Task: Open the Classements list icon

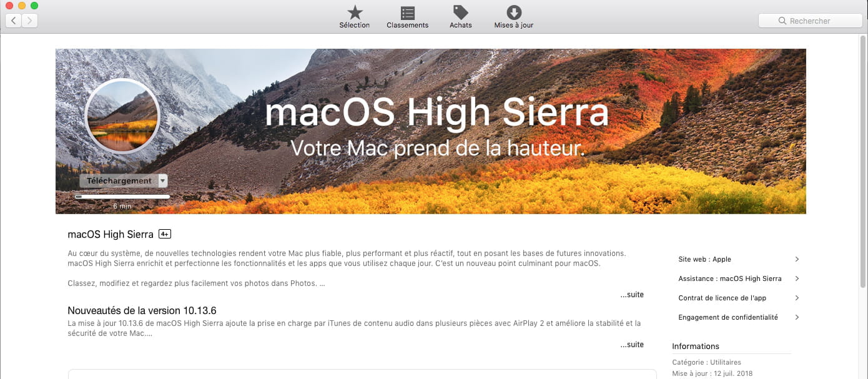Action: coord(408,12)
